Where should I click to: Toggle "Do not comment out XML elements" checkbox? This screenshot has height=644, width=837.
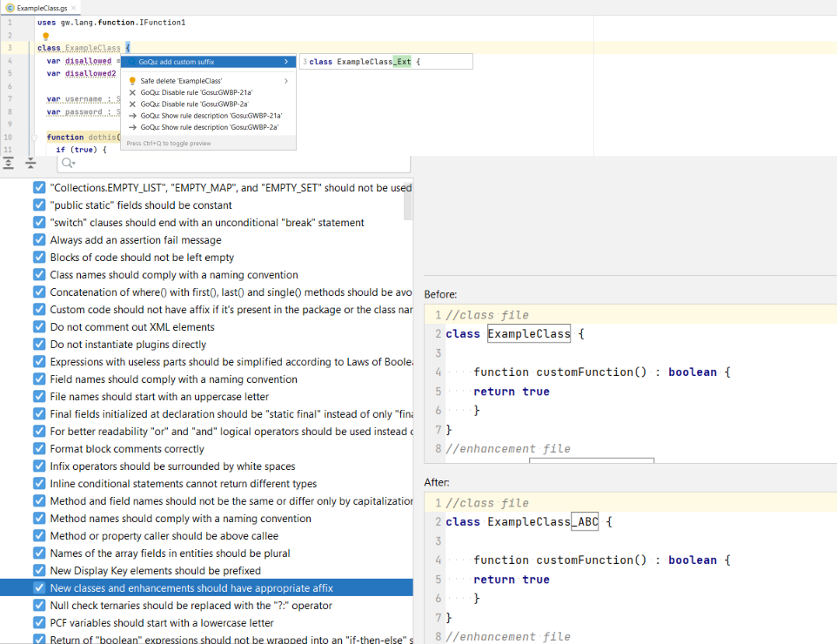39,327
